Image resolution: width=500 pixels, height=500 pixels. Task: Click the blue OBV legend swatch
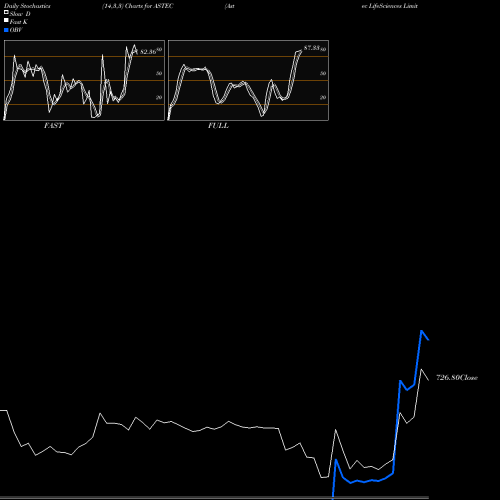(6, 30)
